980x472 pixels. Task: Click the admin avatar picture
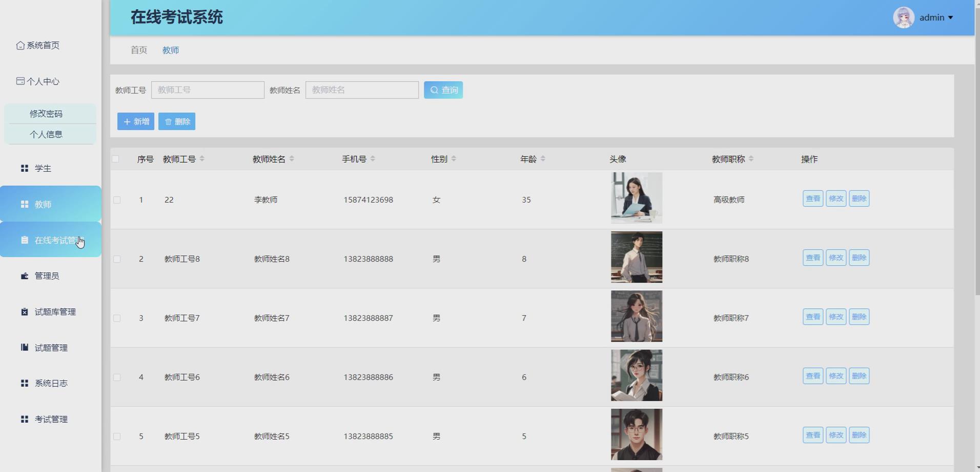[x=904, y=17]
